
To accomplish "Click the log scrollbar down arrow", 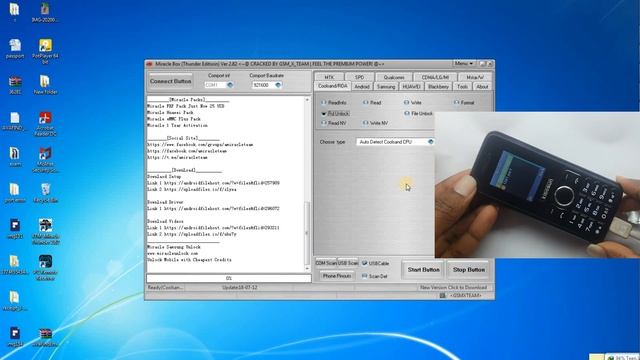I will click(307, 269).
